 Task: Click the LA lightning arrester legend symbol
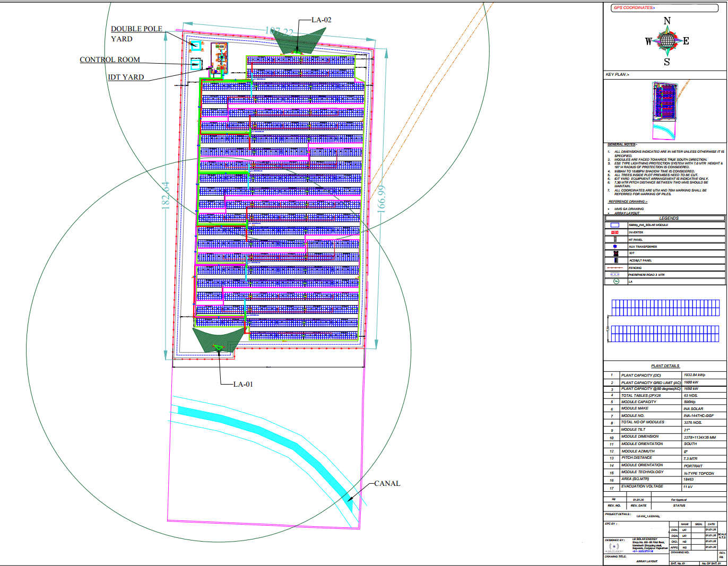616,281
